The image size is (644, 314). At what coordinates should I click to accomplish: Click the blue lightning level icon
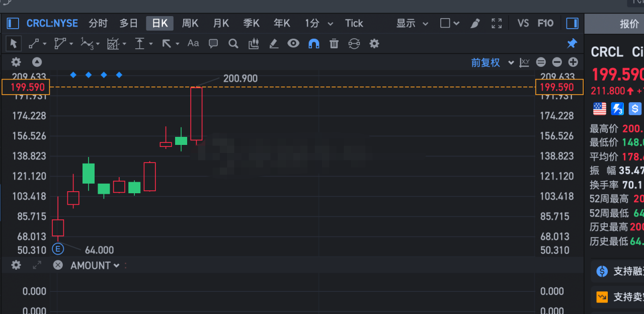tap(617, 109)
